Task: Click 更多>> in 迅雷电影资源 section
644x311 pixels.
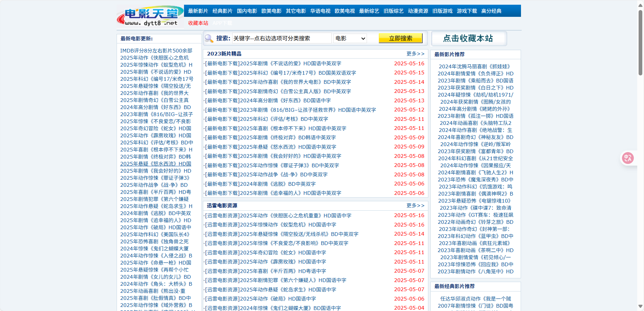Action: pyautogui.click(x=415, y=206)
